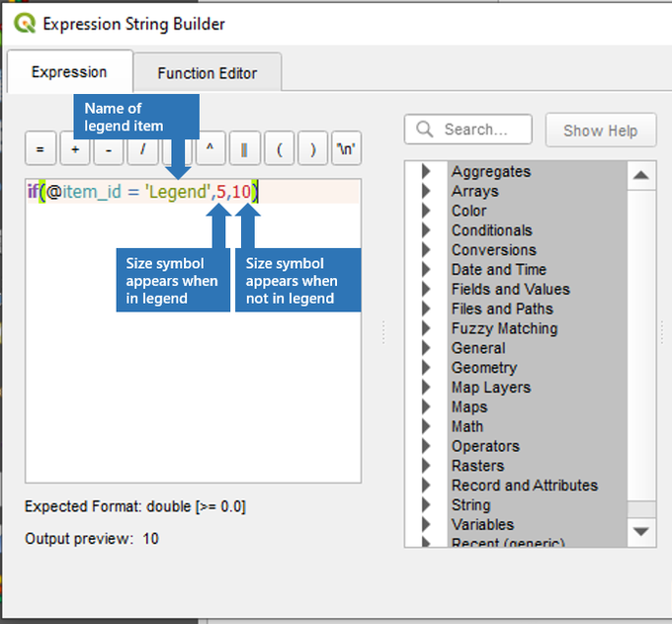Expand the Arrays group
Image resolution: width=672 pixels, height=624 pixels.
pyautogui.click(x=426, y=191)
